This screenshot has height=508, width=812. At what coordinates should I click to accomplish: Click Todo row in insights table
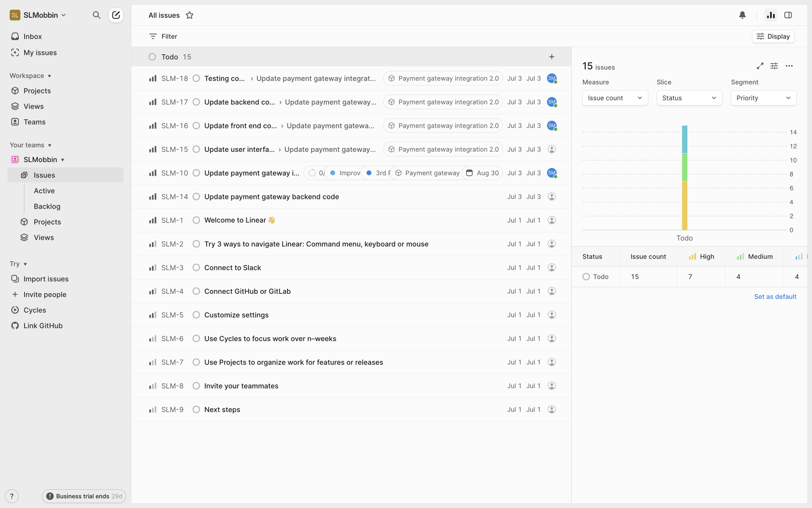pyautogui.click(x=689, y=277)
